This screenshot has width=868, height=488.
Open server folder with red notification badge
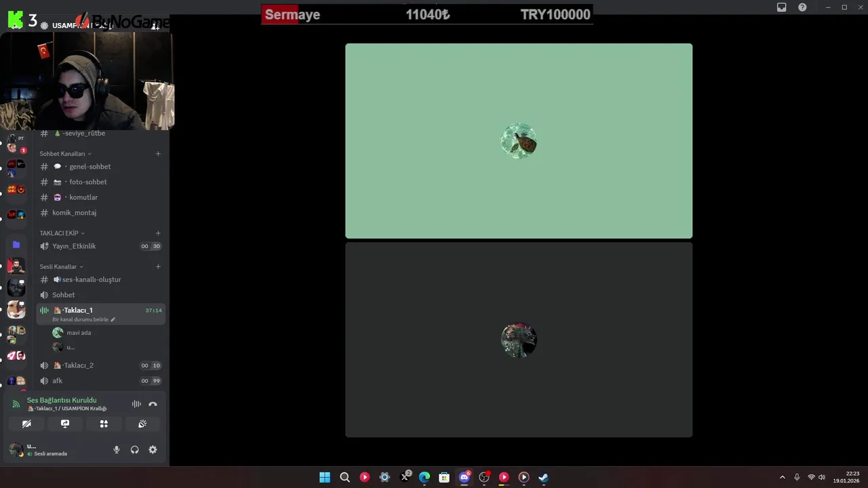pyautogui.click(x=16, y=144)
